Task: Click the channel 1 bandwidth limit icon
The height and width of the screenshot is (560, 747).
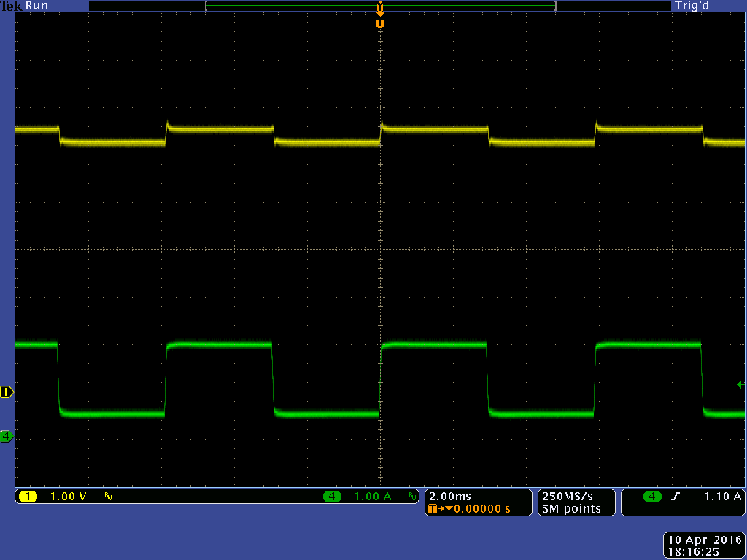Action: tap(108, 497)
